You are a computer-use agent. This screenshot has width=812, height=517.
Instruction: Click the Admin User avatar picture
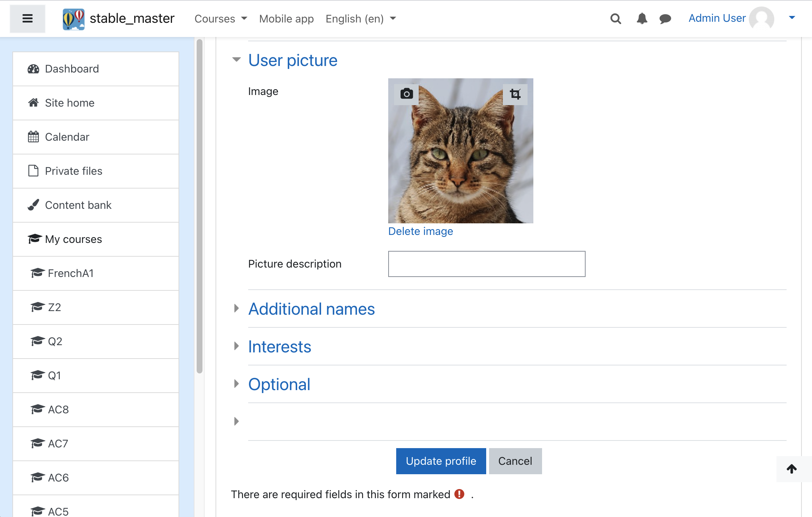click(762, 18)
